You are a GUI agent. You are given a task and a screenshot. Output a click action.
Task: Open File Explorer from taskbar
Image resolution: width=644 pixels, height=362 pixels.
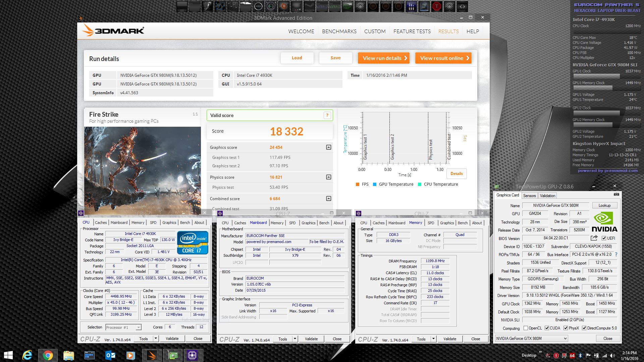click(x=68, y=355)
